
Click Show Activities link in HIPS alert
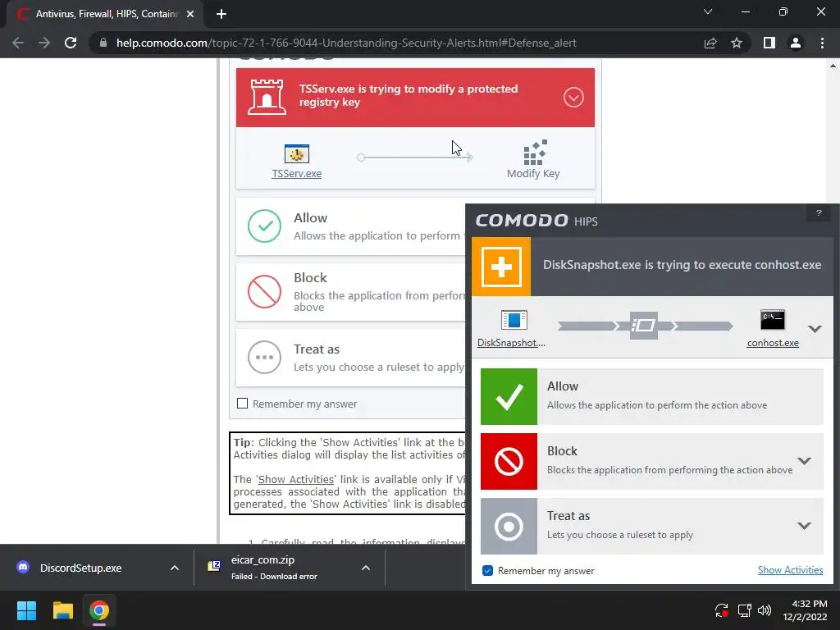tap(790, 570)
